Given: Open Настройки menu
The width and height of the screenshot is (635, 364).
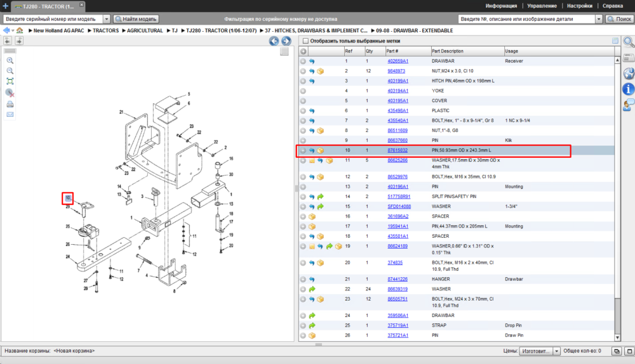Looking at the screenshot, I should tap(580, 6).
